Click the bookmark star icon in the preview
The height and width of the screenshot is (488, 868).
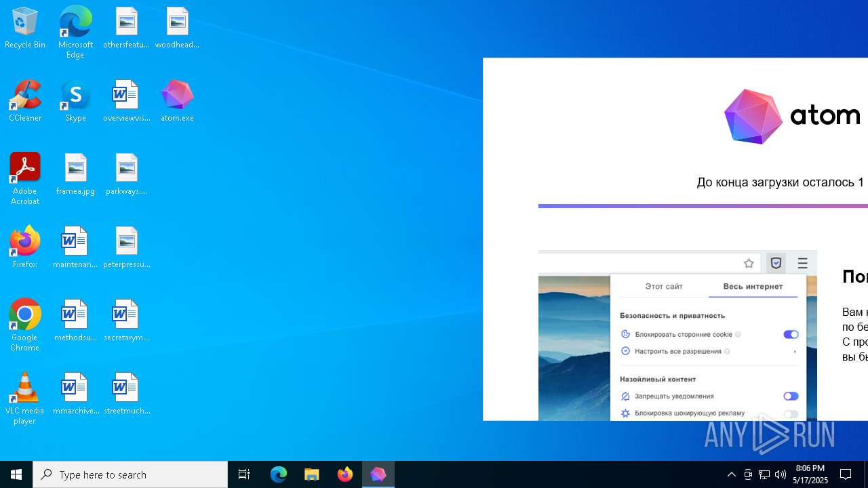coord(749,263)
